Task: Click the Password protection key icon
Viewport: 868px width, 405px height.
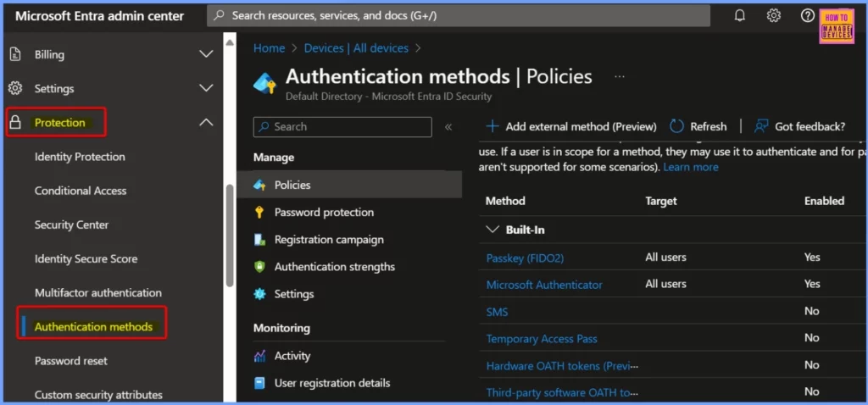Action: (x=259, y=212)
